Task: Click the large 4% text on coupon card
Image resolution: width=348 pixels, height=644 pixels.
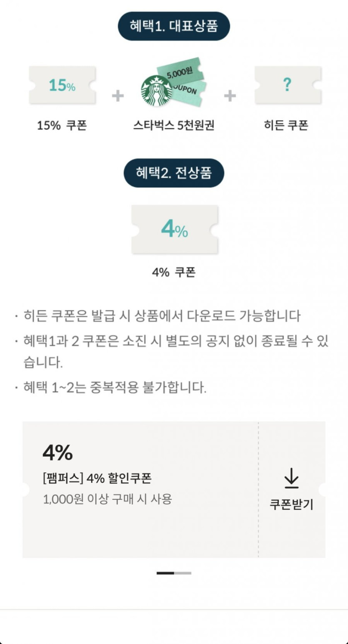Action: [x=58, y=453]
